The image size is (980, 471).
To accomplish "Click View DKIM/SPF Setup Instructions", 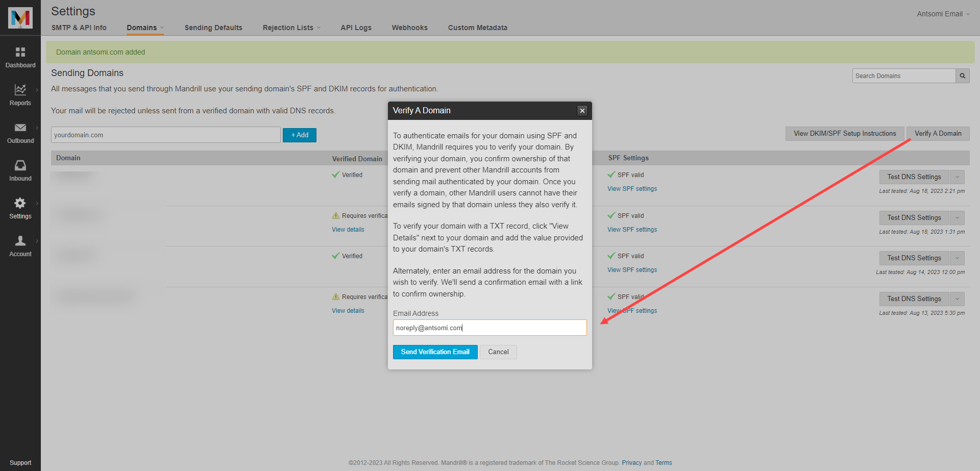I will tap(845, 134).
